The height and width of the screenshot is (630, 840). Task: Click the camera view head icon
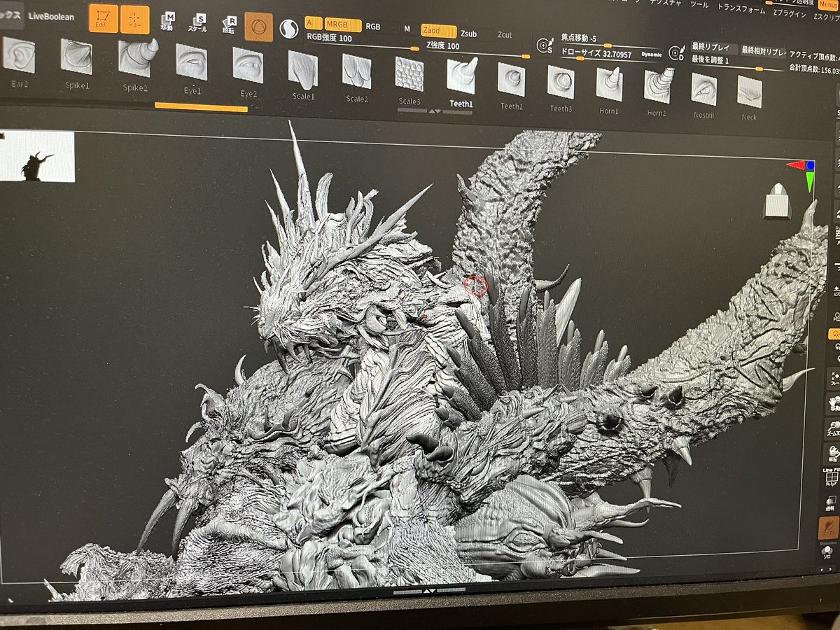pyautogui.click(x=778, y=201)
